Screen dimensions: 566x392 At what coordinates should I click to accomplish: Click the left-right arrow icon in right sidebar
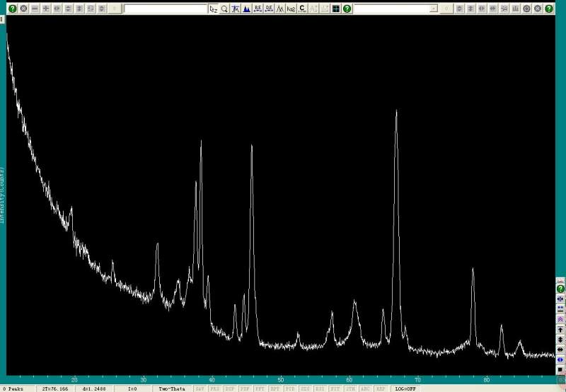pyautogui.click(x=560, y=350)
